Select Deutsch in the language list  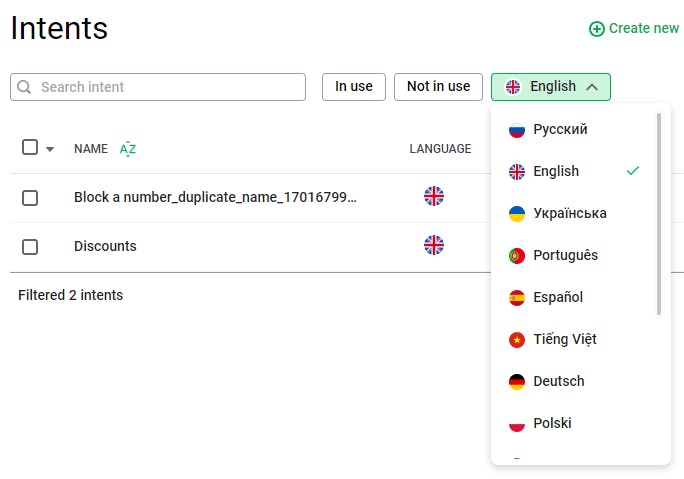coord(559,382)
